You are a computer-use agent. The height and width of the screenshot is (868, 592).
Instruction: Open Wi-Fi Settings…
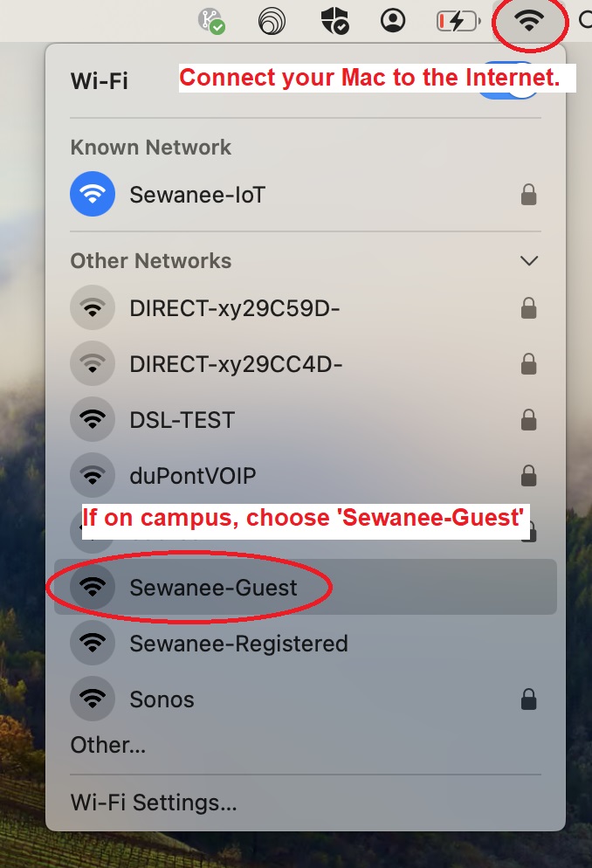point(154,803)
